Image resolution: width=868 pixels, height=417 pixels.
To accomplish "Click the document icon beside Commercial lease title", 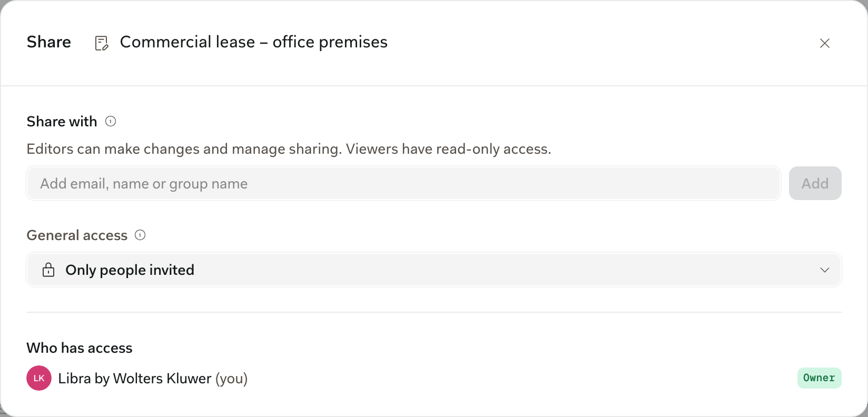I will pos(102,43).
